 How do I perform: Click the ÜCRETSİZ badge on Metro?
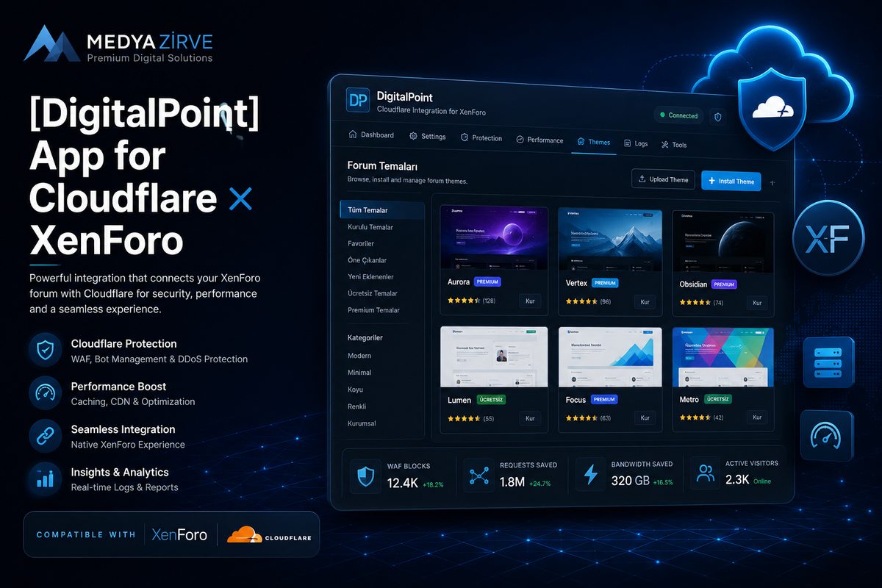[x=719, y=399]
